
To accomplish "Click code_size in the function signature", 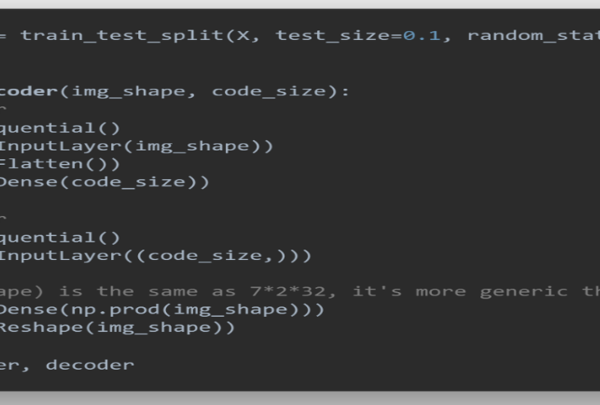I will click(x=269, y=91).
